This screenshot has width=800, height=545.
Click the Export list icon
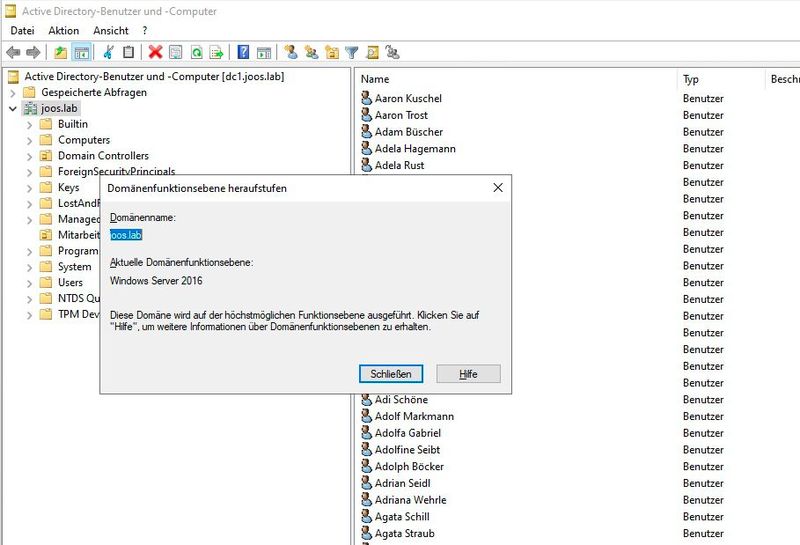point(217,52)
